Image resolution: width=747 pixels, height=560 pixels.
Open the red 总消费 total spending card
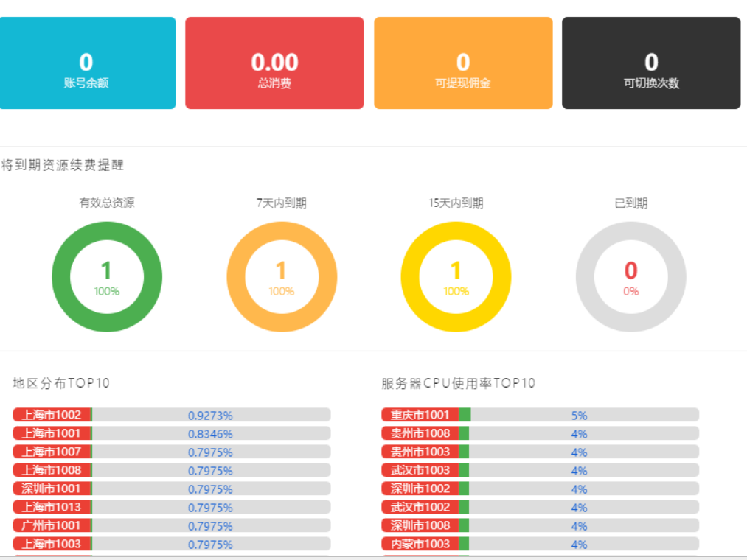pyautogui.click(x=274, y=63)
